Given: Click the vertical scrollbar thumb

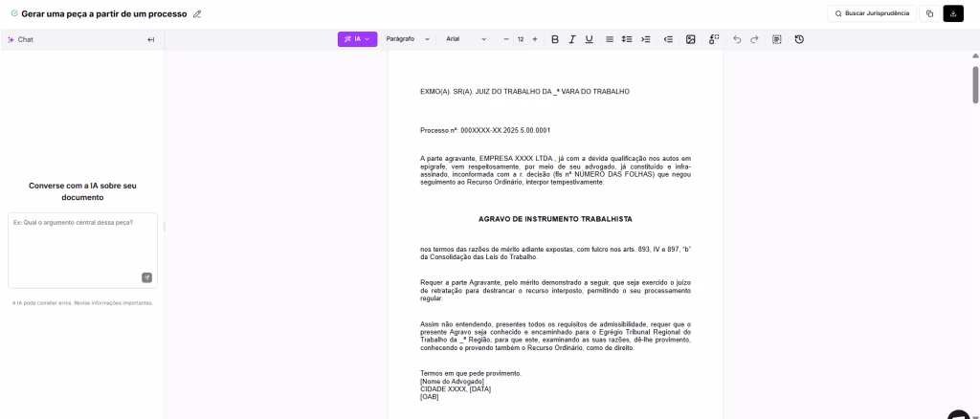Looking at the screenshot, I should [x=975, y=84].
